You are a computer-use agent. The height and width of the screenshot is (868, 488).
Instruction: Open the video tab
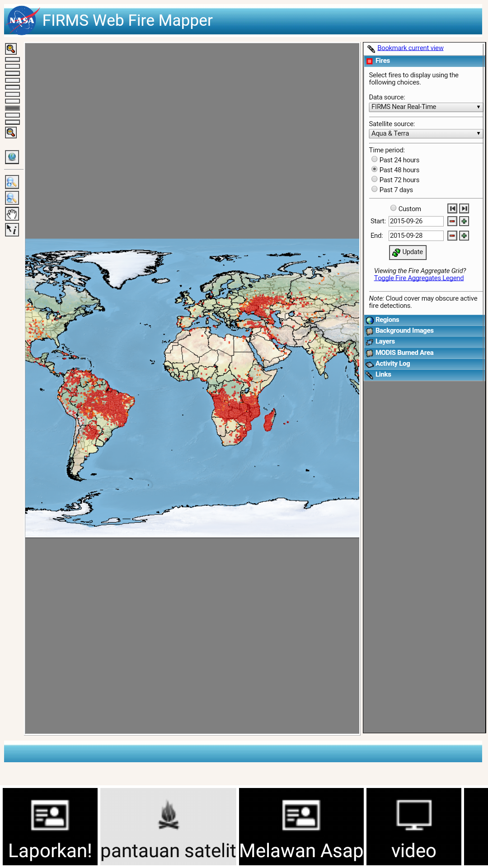414,827
